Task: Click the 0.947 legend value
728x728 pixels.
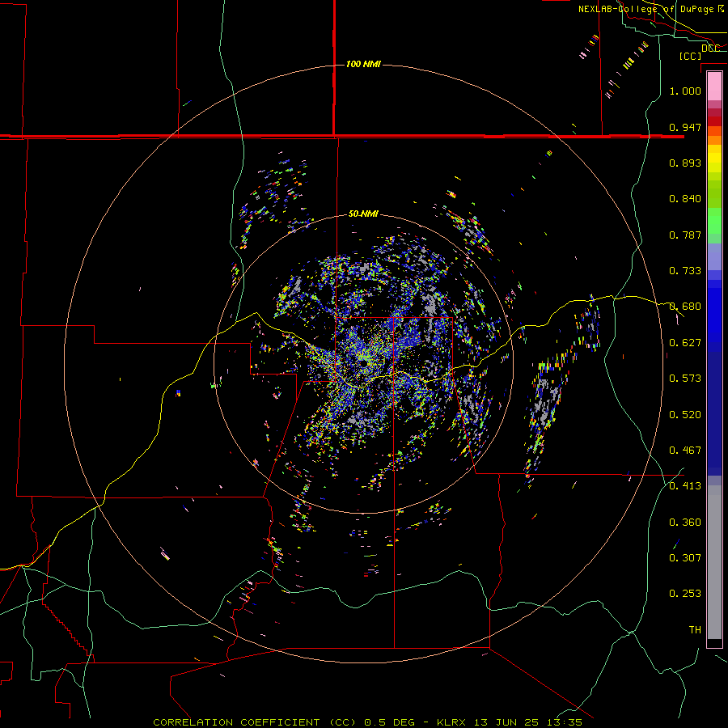Action: tap(685, 127)
